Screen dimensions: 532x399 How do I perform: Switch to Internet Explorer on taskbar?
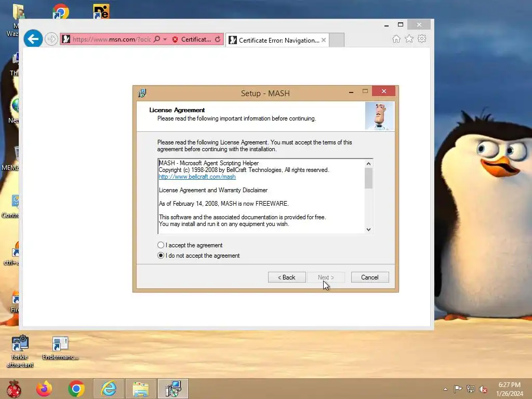tap(109, 389)
